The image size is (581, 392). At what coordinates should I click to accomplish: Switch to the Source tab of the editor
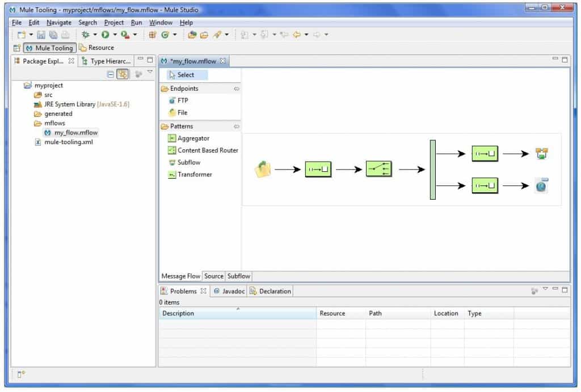[x=214, y=276]
